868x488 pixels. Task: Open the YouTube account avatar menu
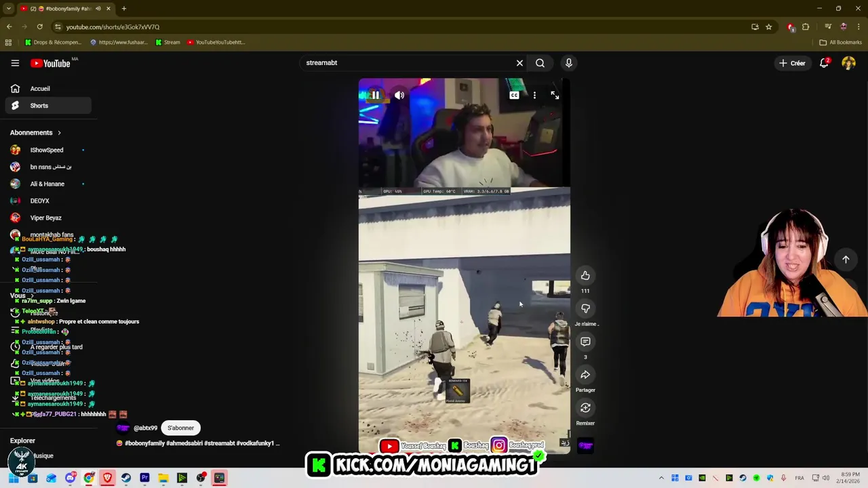pos(848,63)
